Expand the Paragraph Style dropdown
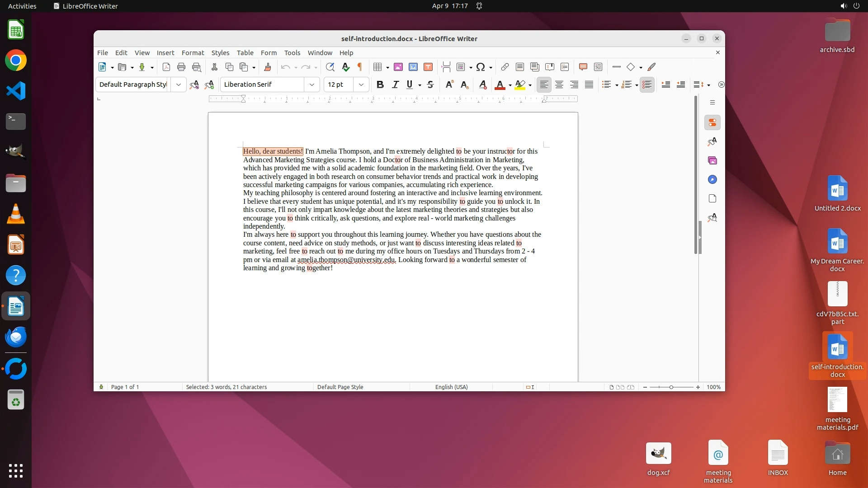 (x=179, y=84)
